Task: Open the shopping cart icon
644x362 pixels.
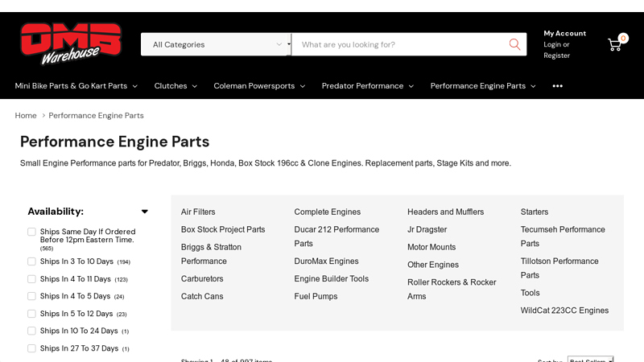Action: click(615, 44)
